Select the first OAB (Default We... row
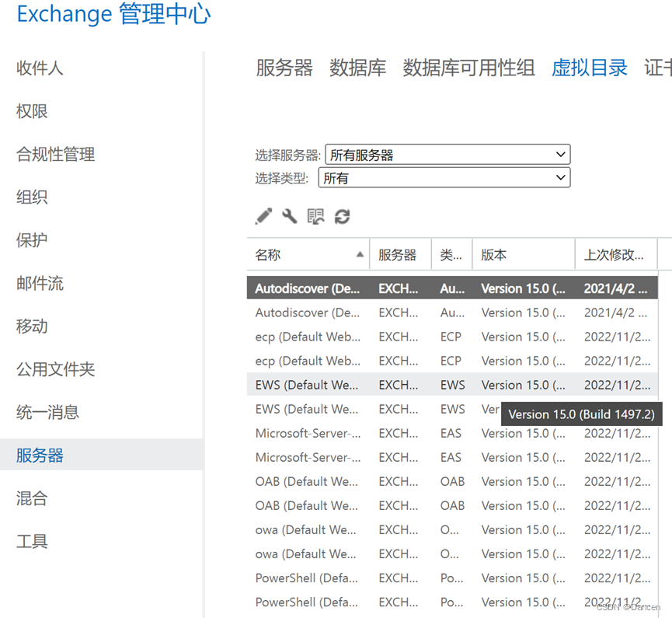The image size is (672, 618). coord(452,481)
